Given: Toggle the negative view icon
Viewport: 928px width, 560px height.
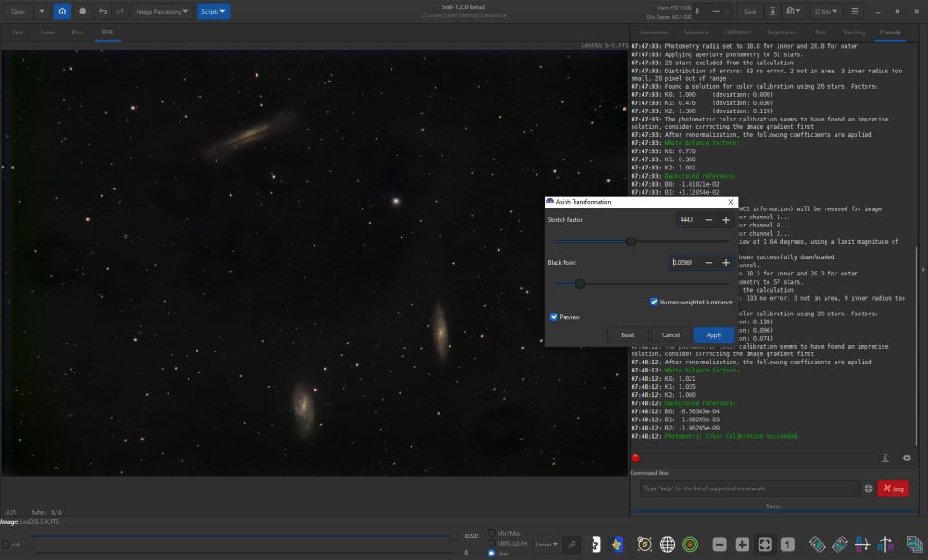Looking at the screenshot, I should click(595, 544).
